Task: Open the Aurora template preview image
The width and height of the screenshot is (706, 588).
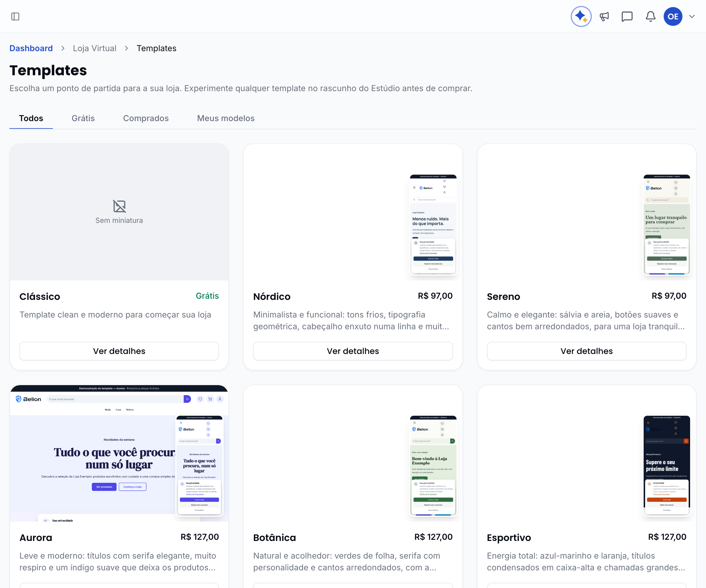Action: point(119,454)
